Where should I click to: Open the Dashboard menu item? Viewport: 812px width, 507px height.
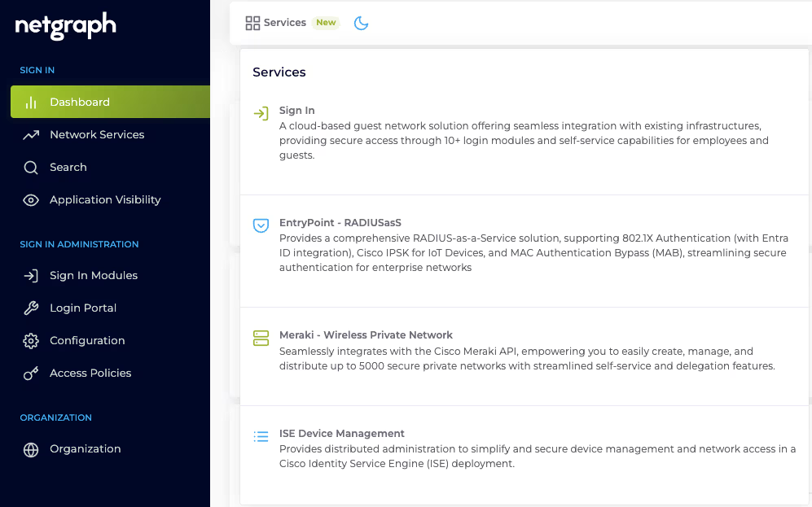coord(110,102)
